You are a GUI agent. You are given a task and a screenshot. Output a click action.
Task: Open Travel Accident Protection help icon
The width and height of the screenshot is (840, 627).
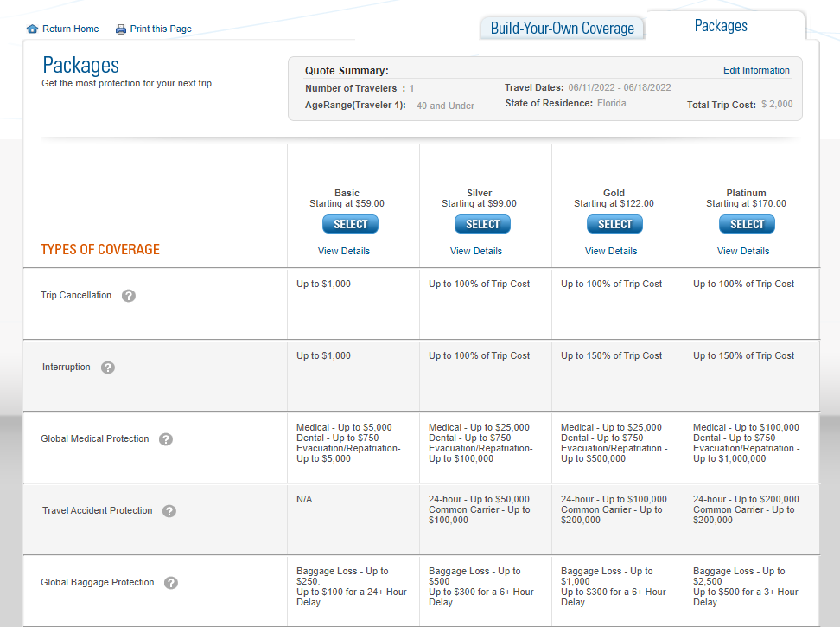[x=169, y=511]
